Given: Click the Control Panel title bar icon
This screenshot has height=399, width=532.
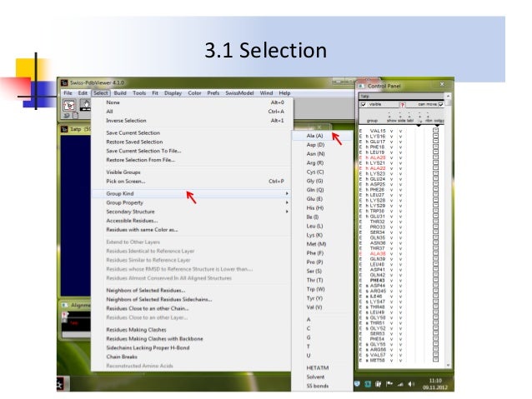Looking at the screenshot, I should [x=361, y=86].
